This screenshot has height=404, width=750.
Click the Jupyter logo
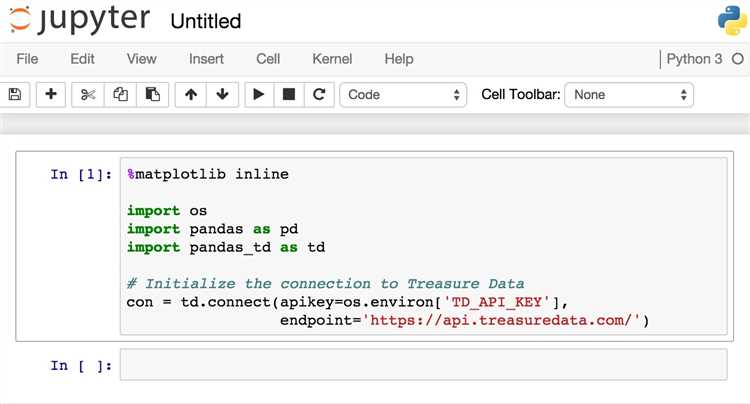pos(79,19)
